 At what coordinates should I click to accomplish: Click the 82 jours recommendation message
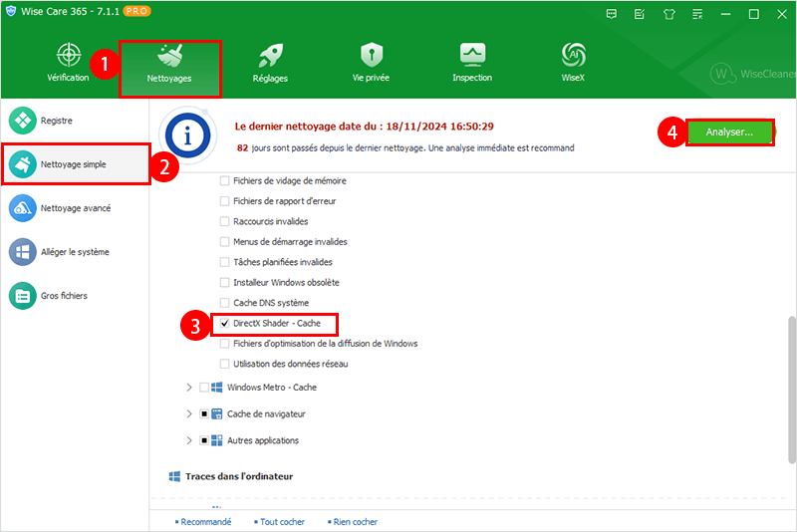405,147
